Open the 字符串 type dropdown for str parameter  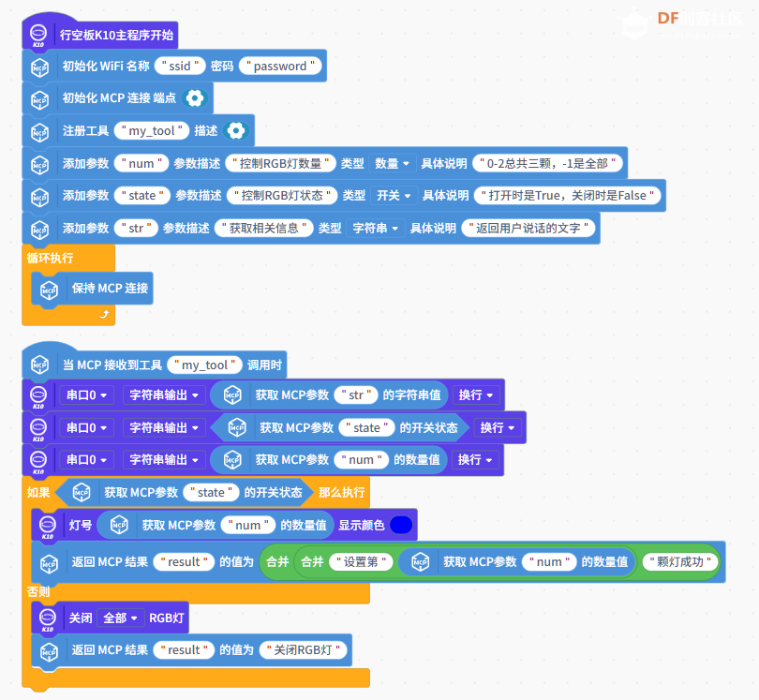(376, 228)
